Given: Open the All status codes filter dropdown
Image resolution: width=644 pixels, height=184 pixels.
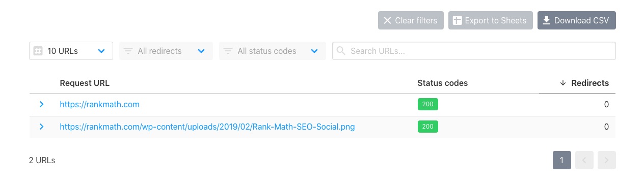Looking at the screenshot, I should pos(273,51).
